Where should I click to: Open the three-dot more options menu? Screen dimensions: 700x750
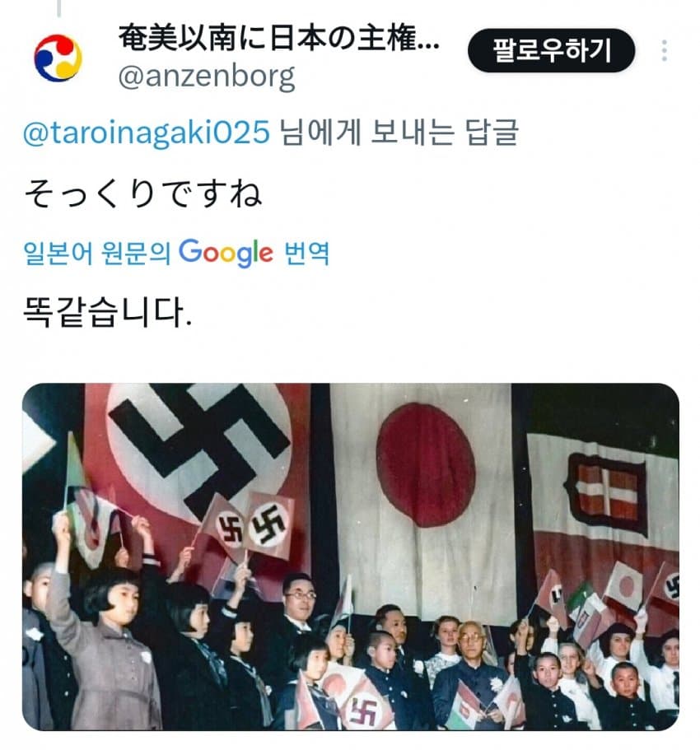coord(664,51)
